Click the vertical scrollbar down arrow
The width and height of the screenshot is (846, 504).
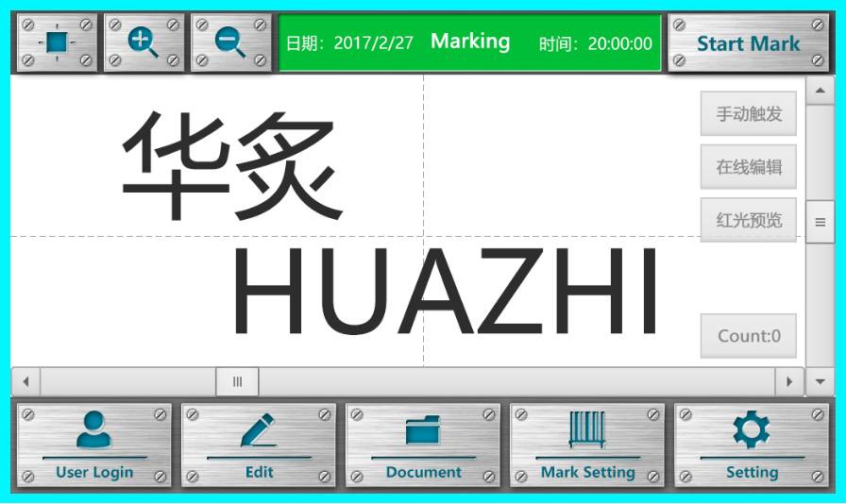[x=821, y=381]
